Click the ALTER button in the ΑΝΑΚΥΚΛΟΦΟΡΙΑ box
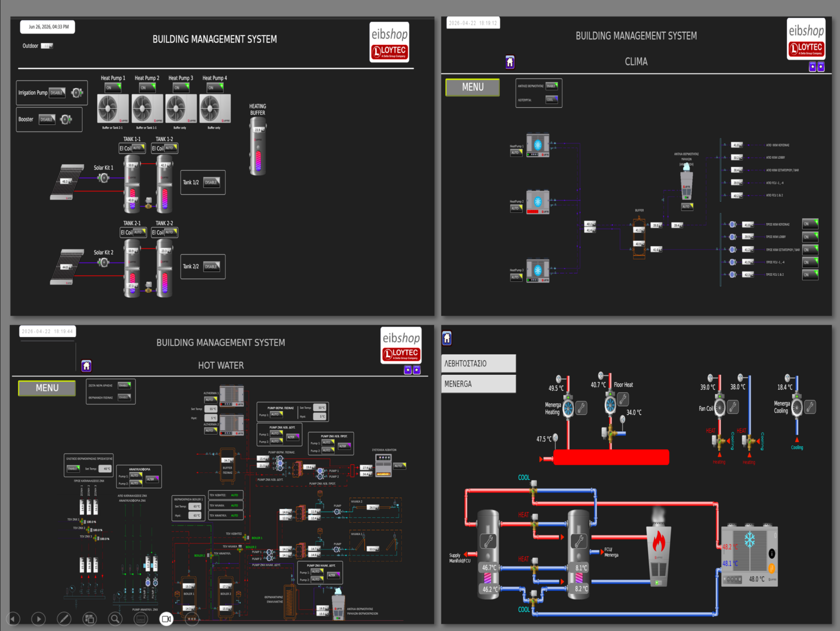Image resolution: width=840 pixels, height=631 pixels. [152, 479]
